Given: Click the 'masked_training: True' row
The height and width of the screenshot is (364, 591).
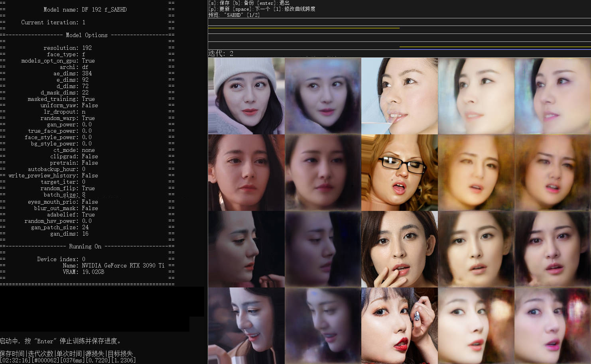Looking at the screenshot, I should click(x=61, y=99).
